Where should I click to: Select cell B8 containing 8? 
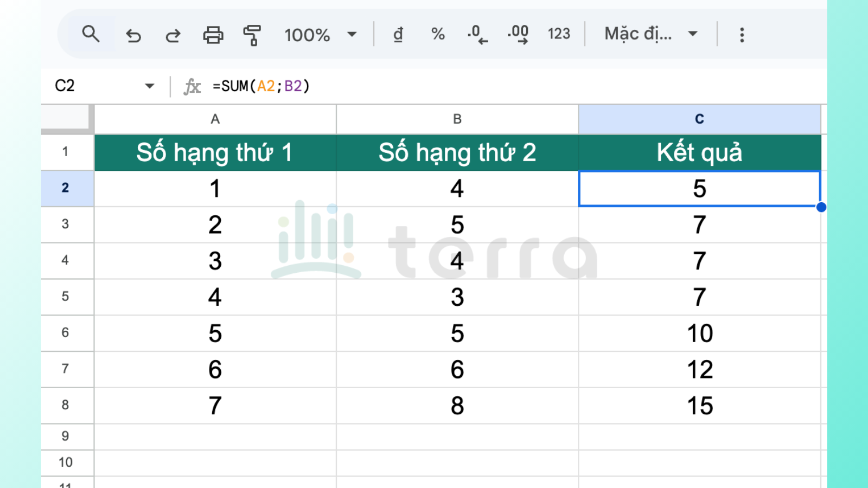(x=457, y=406)
